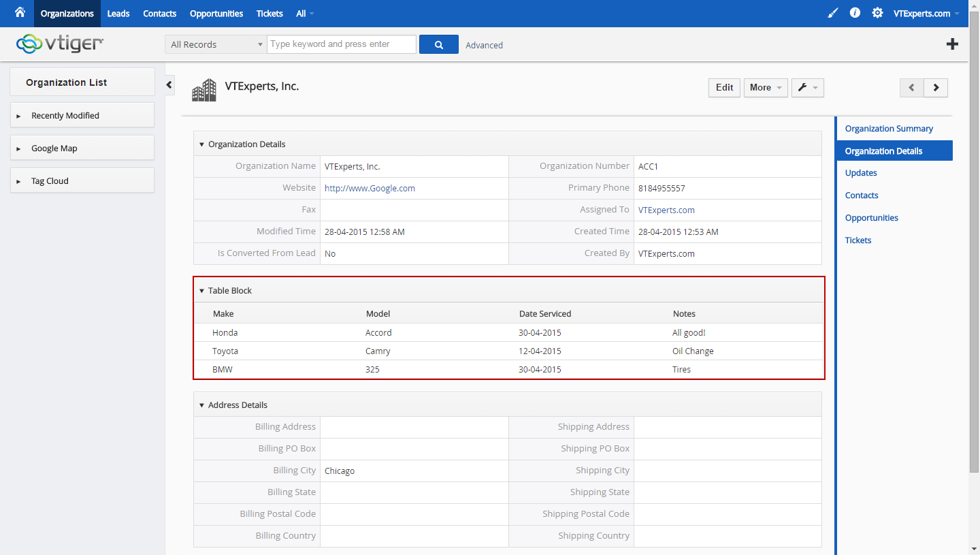980x555 pixels.
Task: Open the Tickets module in the top bar
Action: (269, 14)
